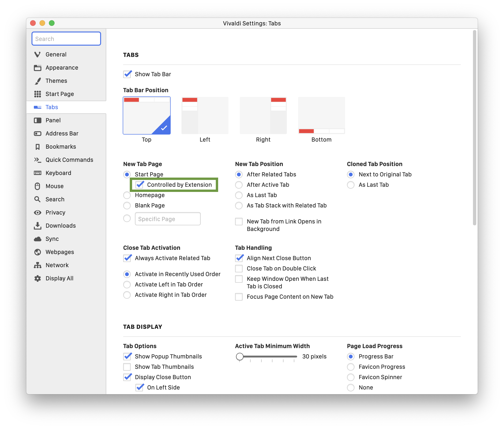
Task: Select Top tab bar position thumbnail
Action: [146, 115]
